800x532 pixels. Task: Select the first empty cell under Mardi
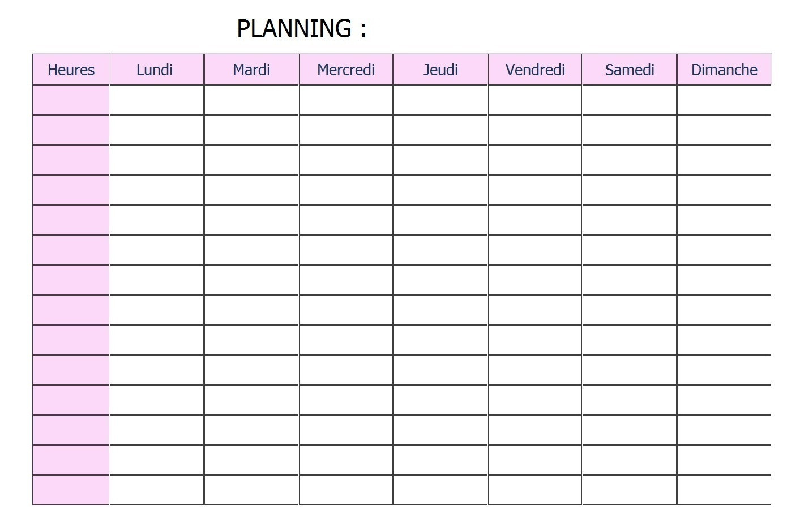click(x=251, y=100)
